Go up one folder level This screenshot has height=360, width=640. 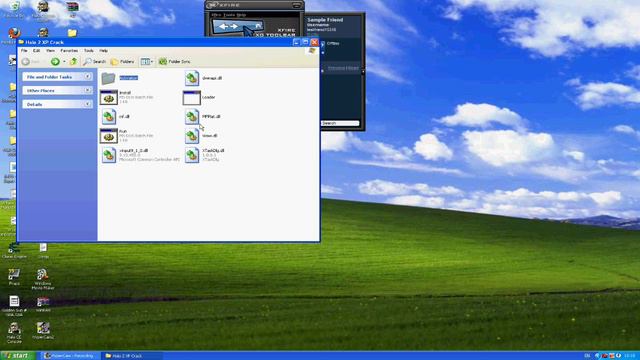73,62
